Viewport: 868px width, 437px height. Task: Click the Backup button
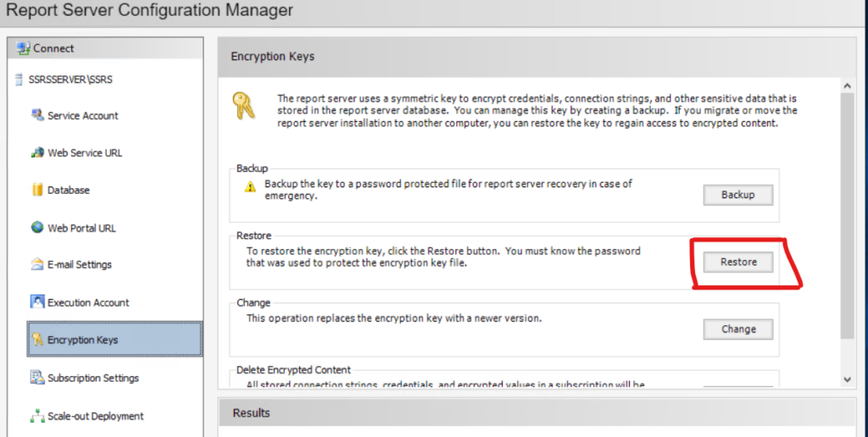738,195
